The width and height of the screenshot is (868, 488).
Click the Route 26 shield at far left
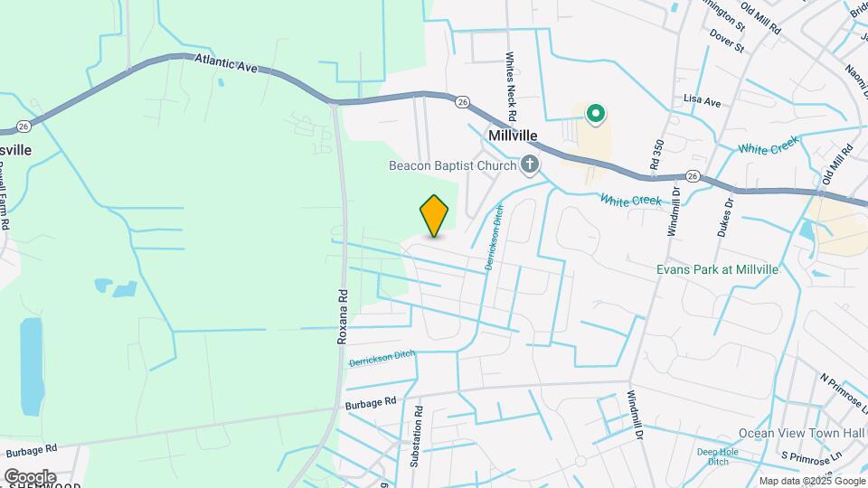(x=24, y=127)
